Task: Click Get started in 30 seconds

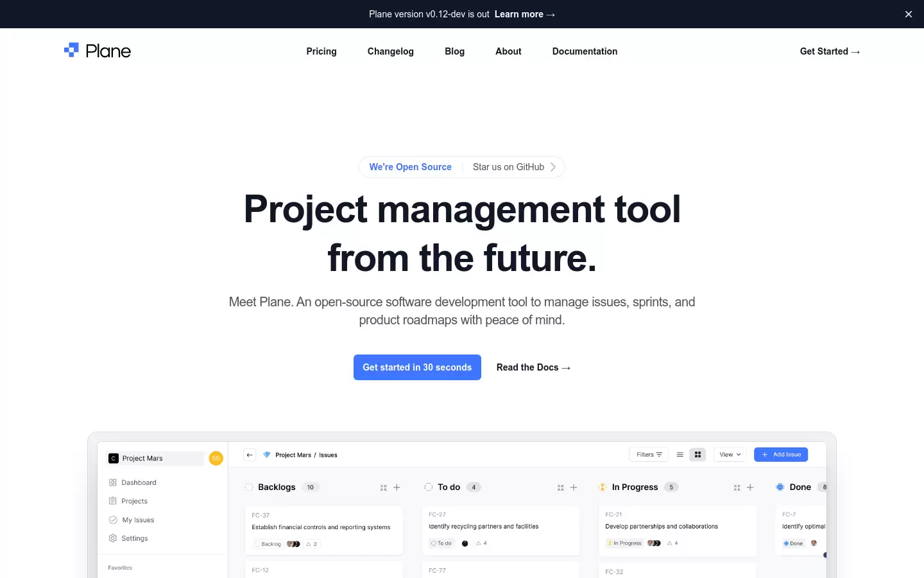Action: tap(417, 367)
